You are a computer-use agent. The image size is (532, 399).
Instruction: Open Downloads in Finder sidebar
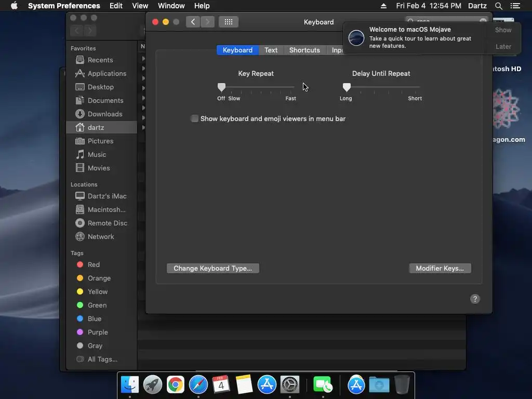(x=105, y=114)
